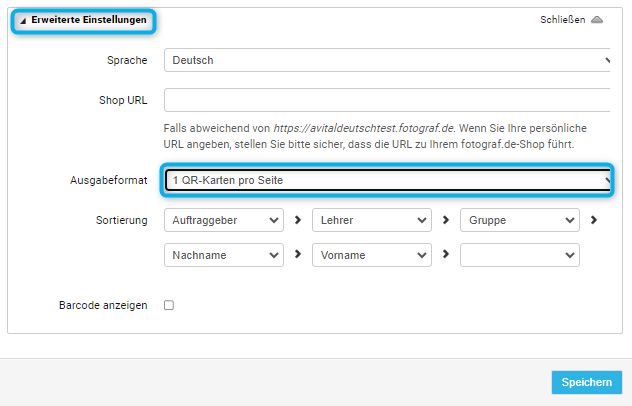
Task: Open the Sprache dropdown showing Deutsch
Action: coord(387,60)
